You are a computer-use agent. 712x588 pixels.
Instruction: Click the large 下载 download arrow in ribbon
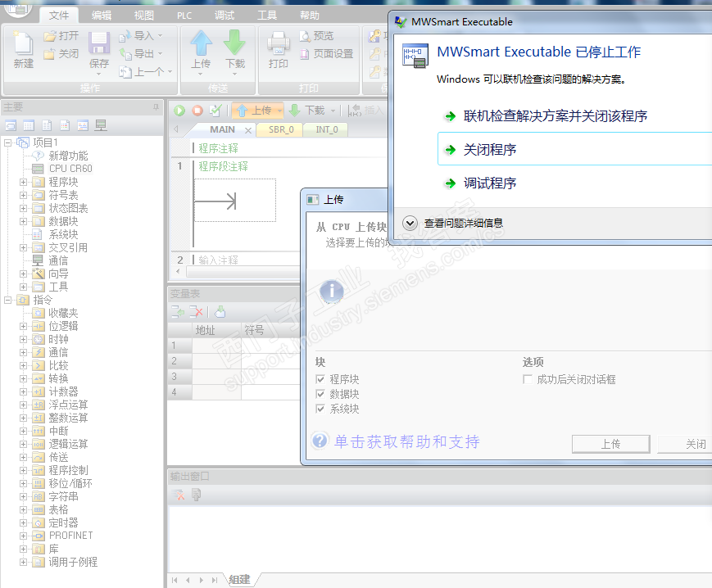(x=234, y=43)
